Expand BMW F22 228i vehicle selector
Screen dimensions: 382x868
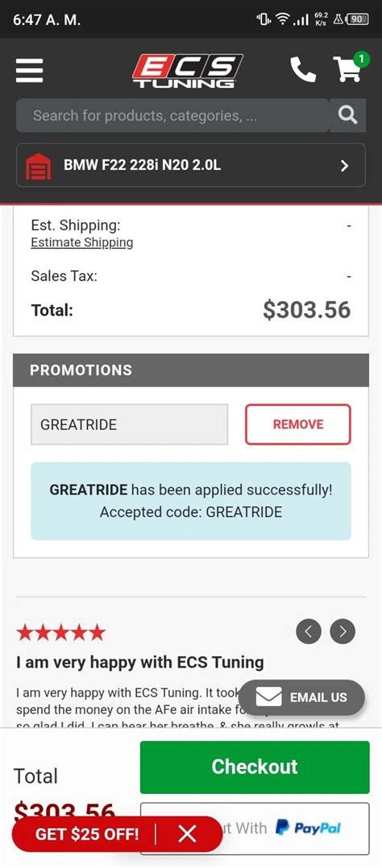(191, 165)
